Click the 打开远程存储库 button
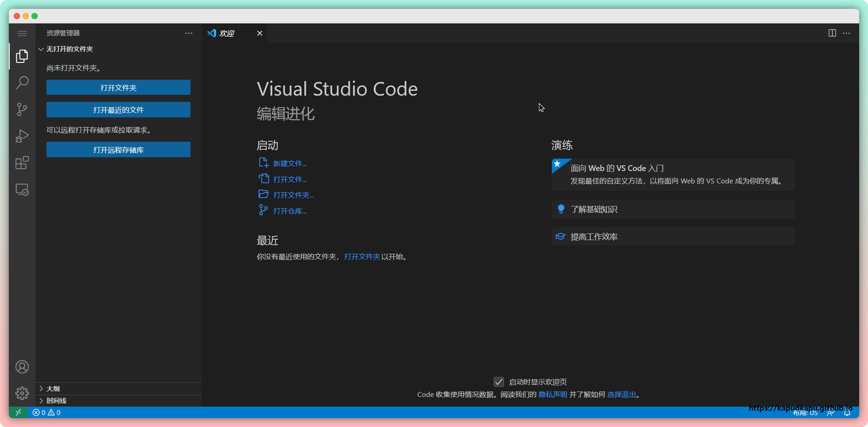868x427 pixels. [118, 150]
